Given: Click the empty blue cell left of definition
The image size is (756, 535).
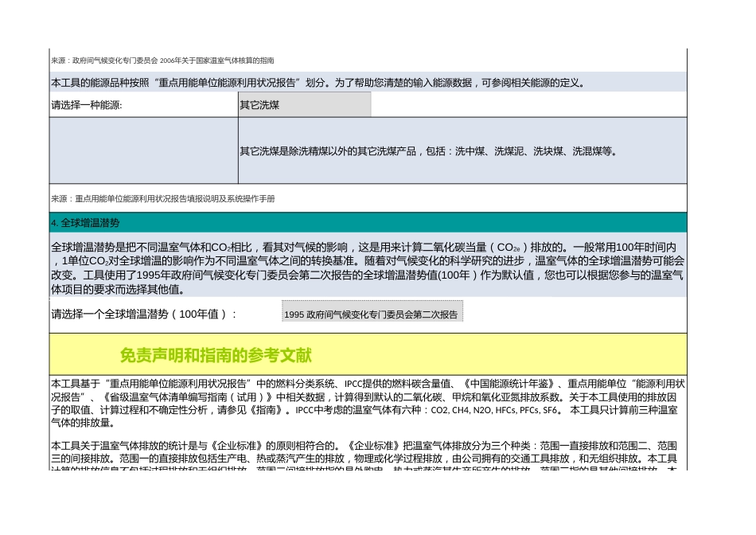Looking at the screenshot, I should [x=144, y=151].
